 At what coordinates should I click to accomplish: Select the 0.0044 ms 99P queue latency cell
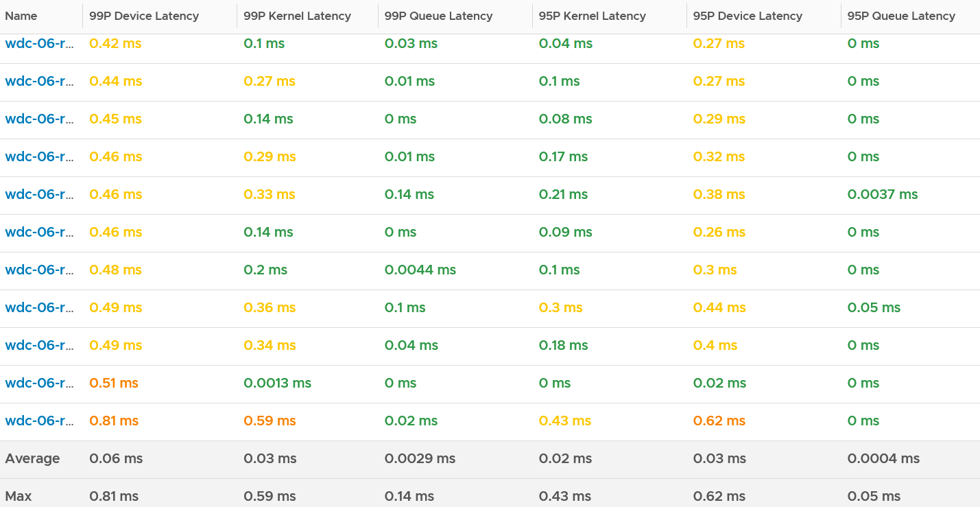click(420, 270)
